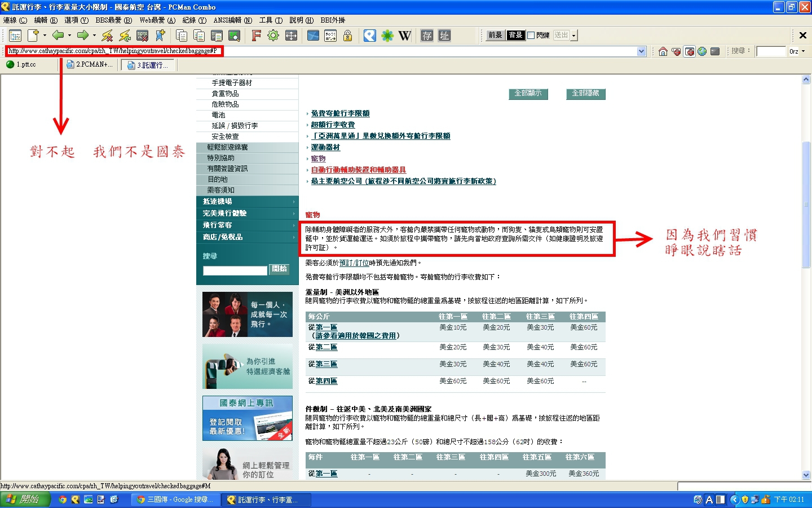The height and width of the screenshot is (508, 812).
Task: Open the 手提電子器材 sidebar item
Action: 232,83
